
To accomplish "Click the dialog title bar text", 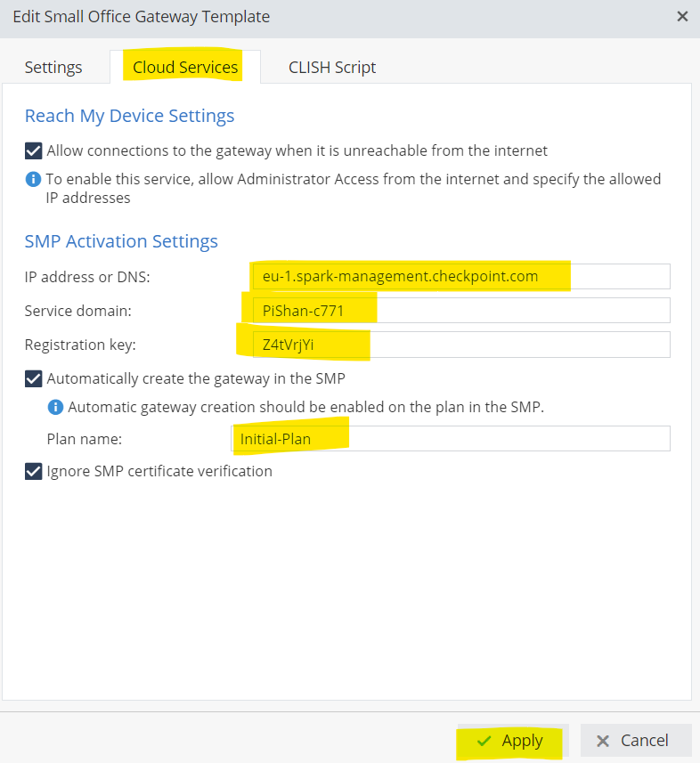I will point(141,16).
